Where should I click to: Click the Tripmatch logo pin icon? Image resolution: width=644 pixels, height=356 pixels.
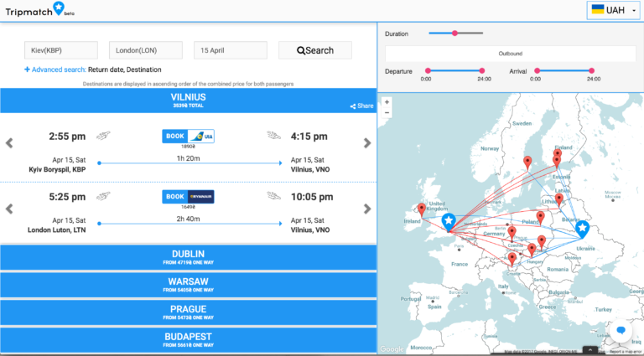coord(59,8)
